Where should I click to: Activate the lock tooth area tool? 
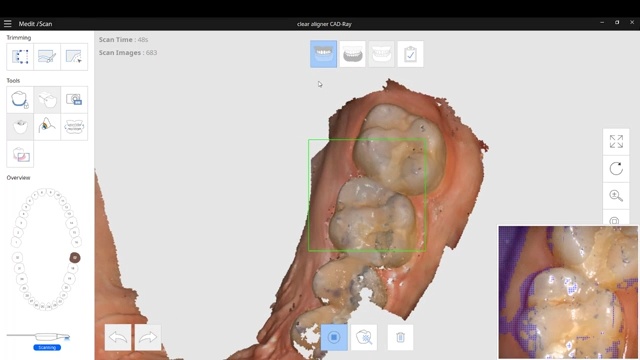[20, 100]
